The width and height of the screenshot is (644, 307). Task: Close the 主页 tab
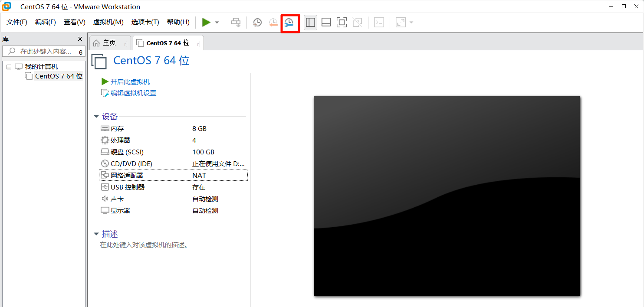click(x=125, y=43)
